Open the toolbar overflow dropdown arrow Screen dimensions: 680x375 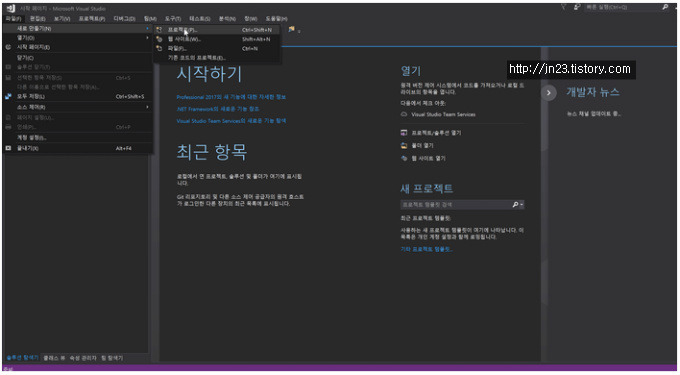click(299, 31)
